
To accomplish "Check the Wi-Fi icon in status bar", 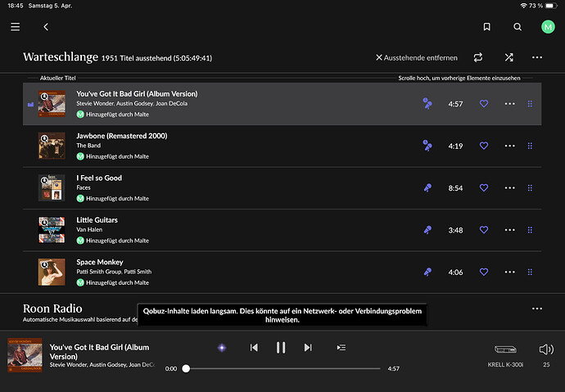I will 524,6.
